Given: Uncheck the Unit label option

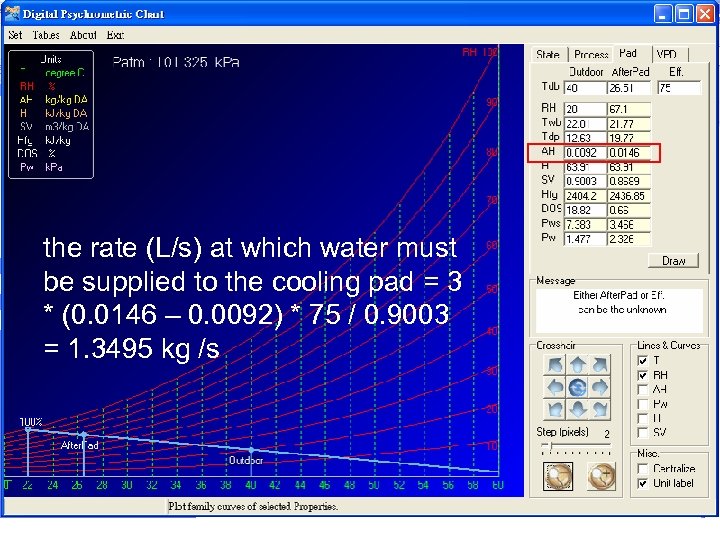Looking at the screenshot, I should (643, 483).
